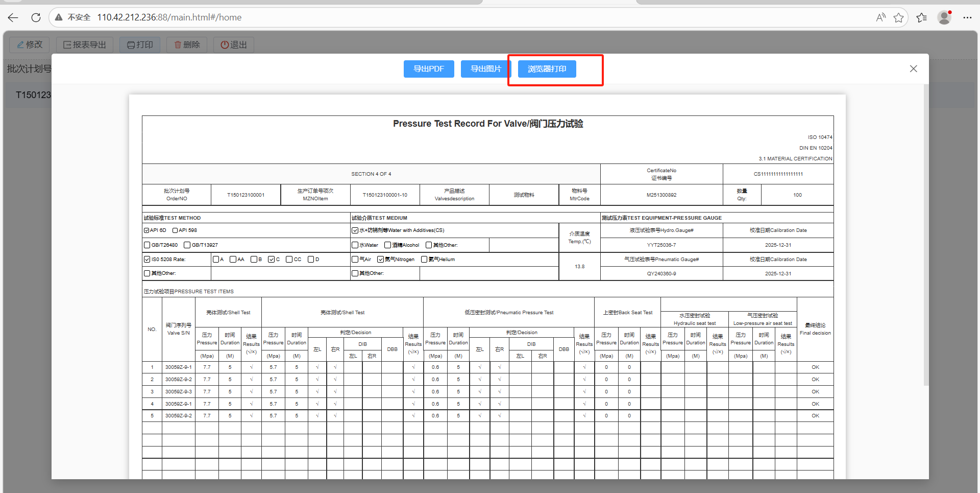Reload the page with refresh icon
This screenshot has width=980, height=493.
click(36, 17)
